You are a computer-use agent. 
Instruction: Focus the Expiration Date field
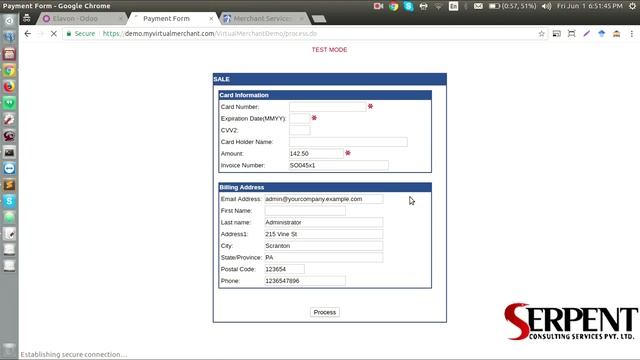coord(300,119)
